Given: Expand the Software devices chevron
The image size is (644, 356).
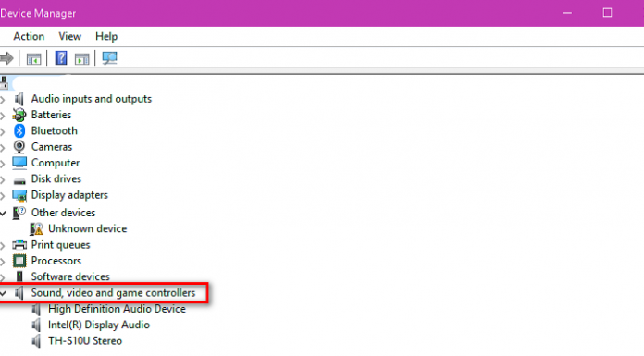Looking at the screenshot, I should point(3,277).
